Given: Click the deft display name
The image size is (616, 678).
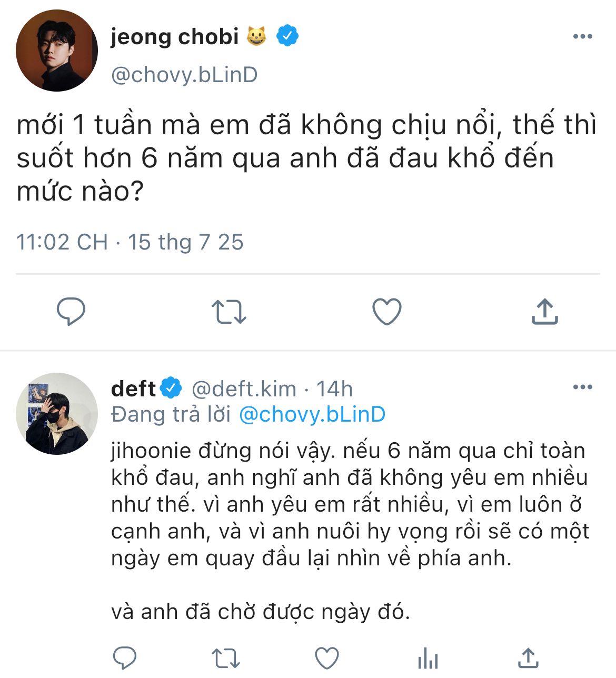Looking at the screenshot, I should (x=133, y=389).
